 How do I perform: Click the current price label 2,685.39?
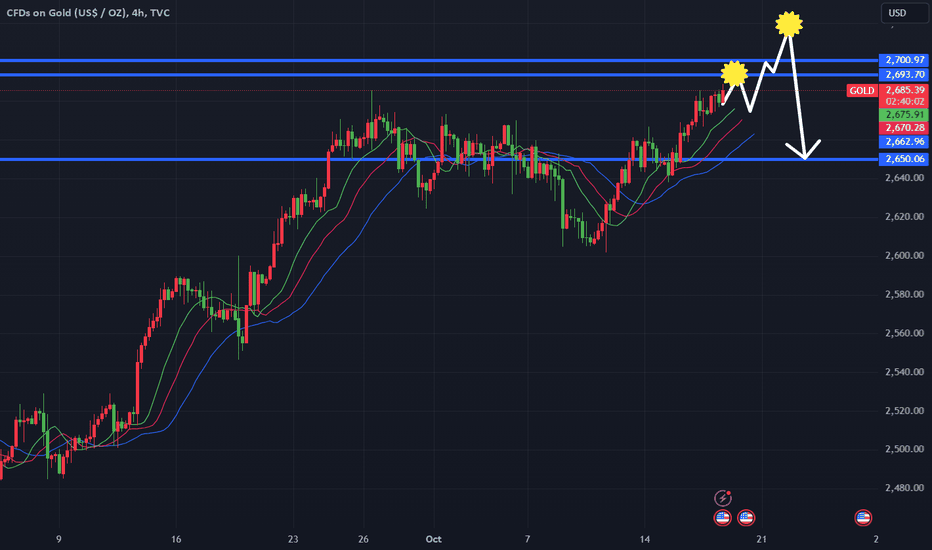[903, 90]
